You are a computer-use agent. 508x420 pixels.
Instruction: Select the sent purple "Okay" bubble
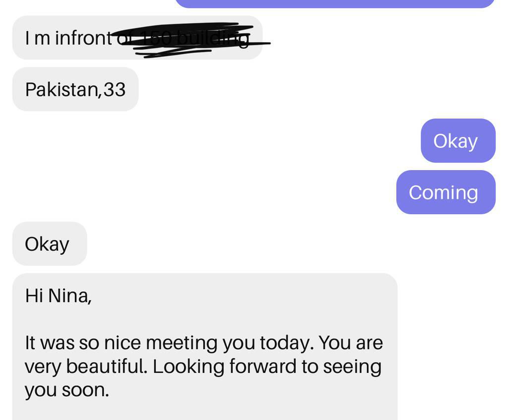pyautogui.click(x=457, y=141)
